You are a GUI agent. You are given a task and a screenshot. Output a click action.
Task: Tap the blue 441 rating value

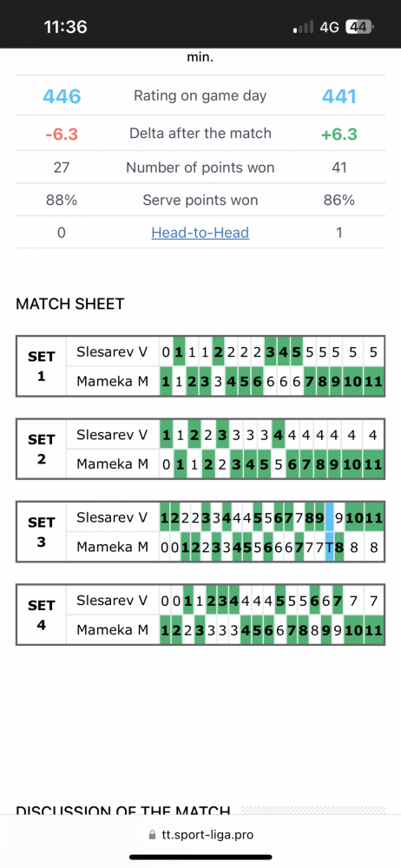click(339, 96)
